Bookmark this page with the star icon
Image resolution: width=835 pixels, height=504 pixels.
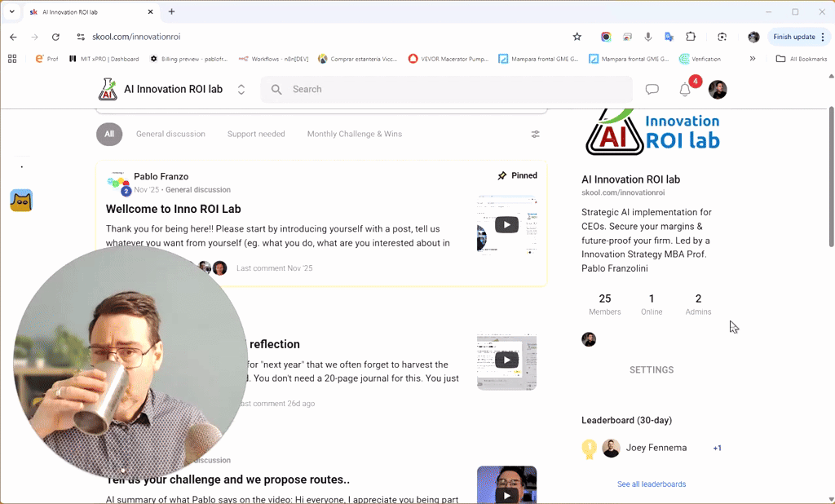click(577, 37)
